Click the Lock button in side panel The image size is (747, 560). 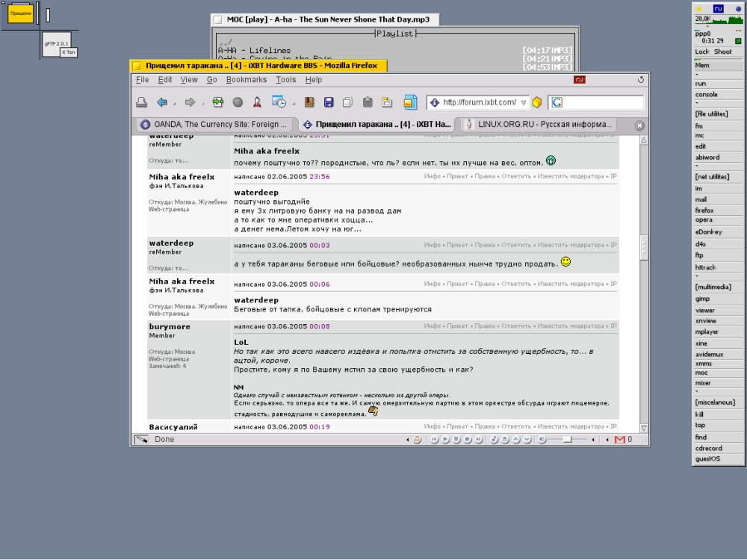(701, 52)
